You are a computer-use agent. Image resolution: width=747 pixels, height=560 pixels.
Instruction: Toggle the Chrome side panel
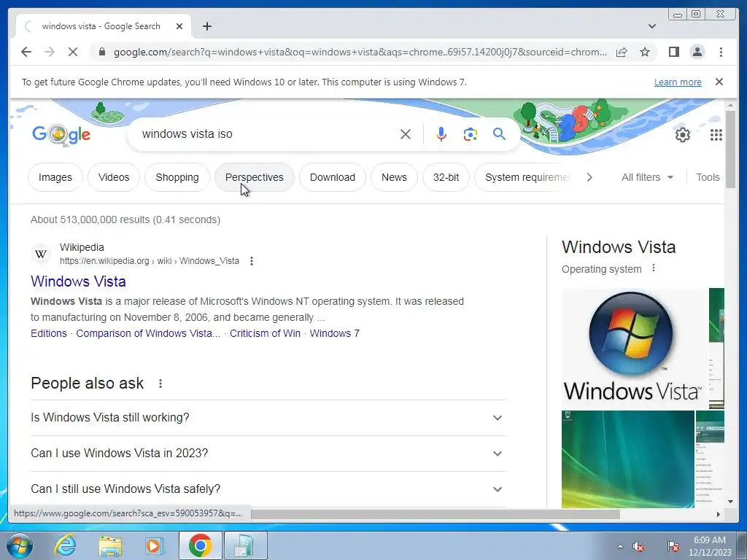[673, 52]
